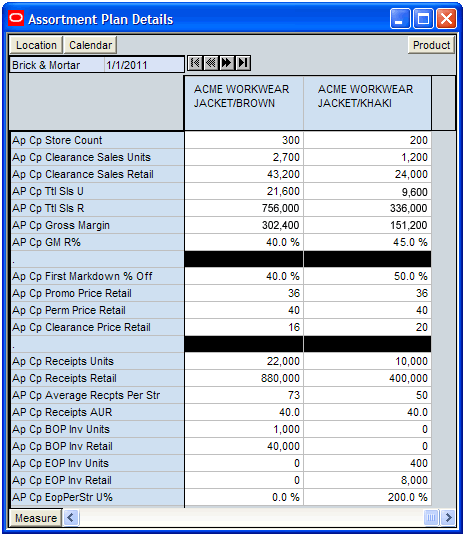The height and width of the screenshot is (534, 464).
Task: Select AP Cp Average Recpts Per Str row
Action: pos(97,395)
